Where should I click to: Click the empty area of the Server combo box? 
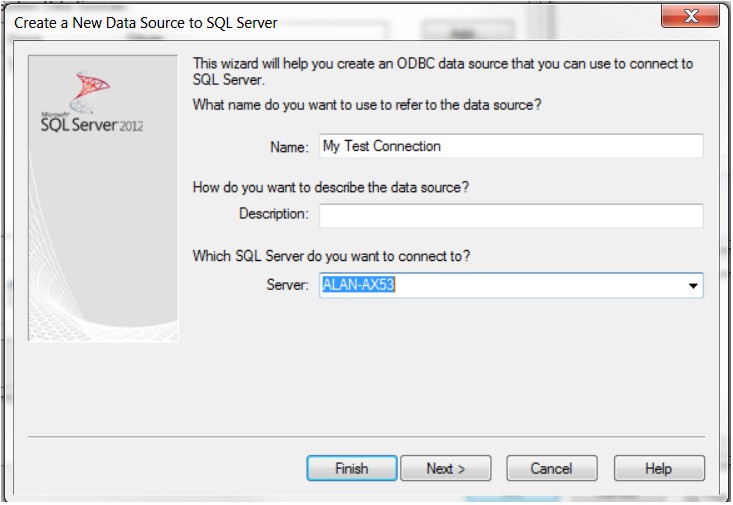click(538, 285)
